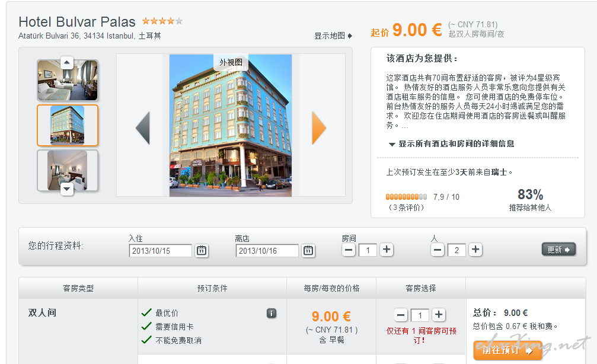Viewport: 597px width, 364px height.
Task: Click the 总价包含 0.67 € 税和费 note
Action: pos(515,326)
